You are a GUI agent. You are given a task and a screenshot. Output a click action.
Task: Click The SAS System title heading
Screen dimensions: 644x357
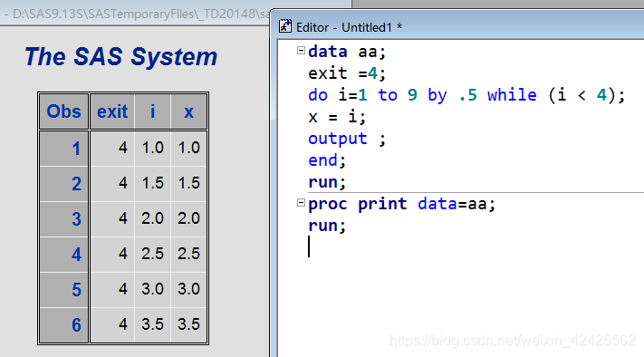[x=120, y=56]
